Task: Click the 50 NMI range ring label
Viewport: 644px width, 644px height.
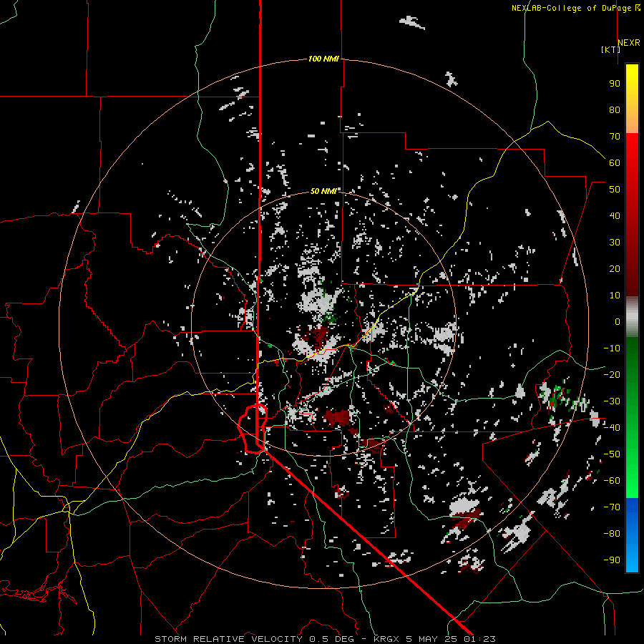Action: tap(323, 191)
